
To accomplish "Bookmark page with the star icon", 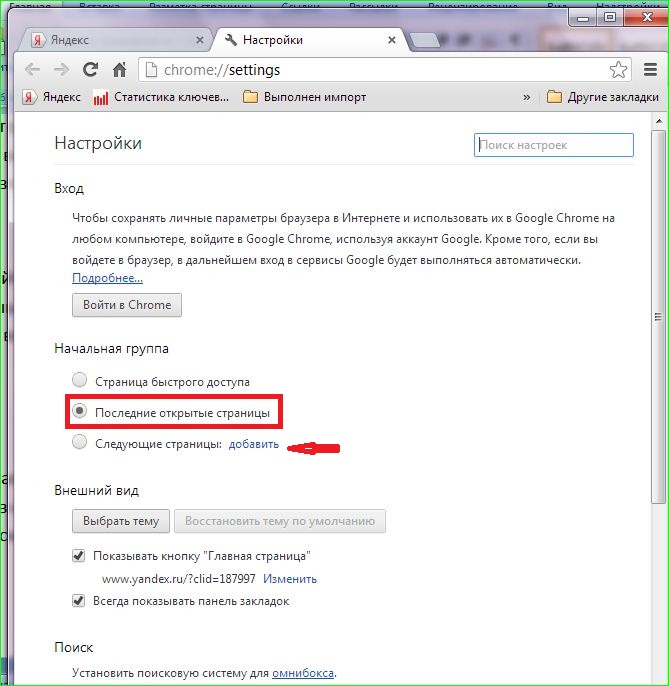I will [x=618, y=70].
